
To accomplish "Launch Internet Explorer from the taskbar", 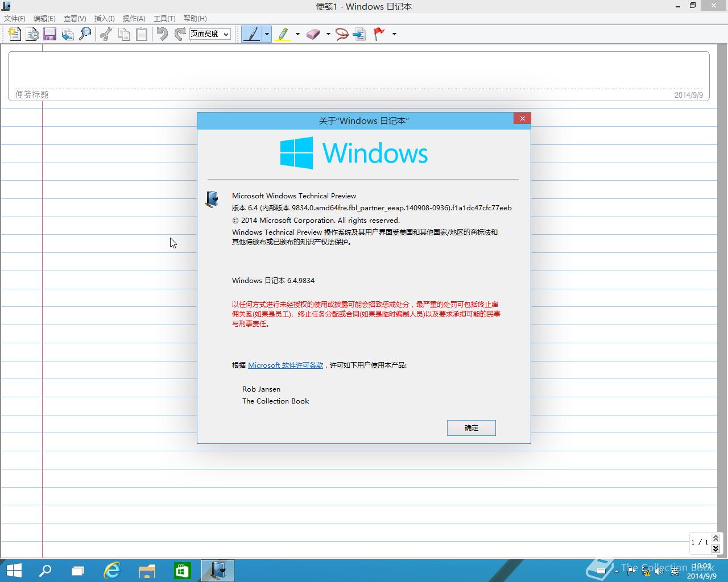I will point(112,571).
